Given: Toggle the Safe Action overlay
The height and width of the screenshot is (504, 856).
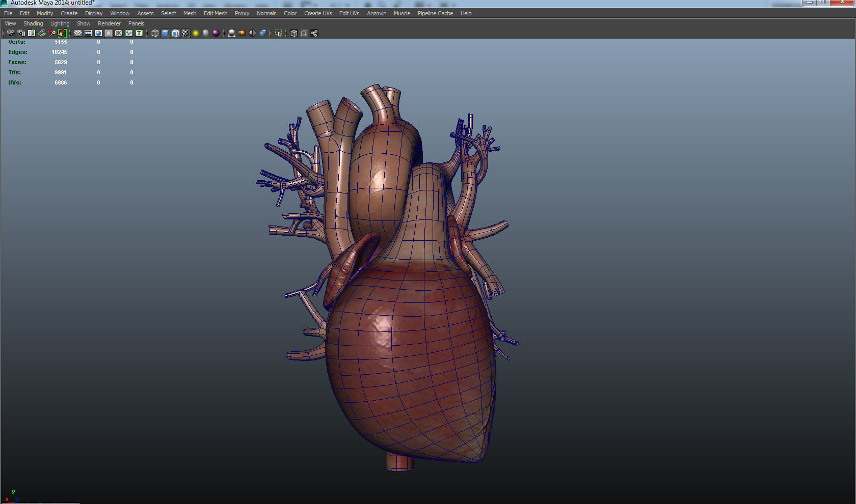Looking at the screenshot, I should [x=129, y=33].
